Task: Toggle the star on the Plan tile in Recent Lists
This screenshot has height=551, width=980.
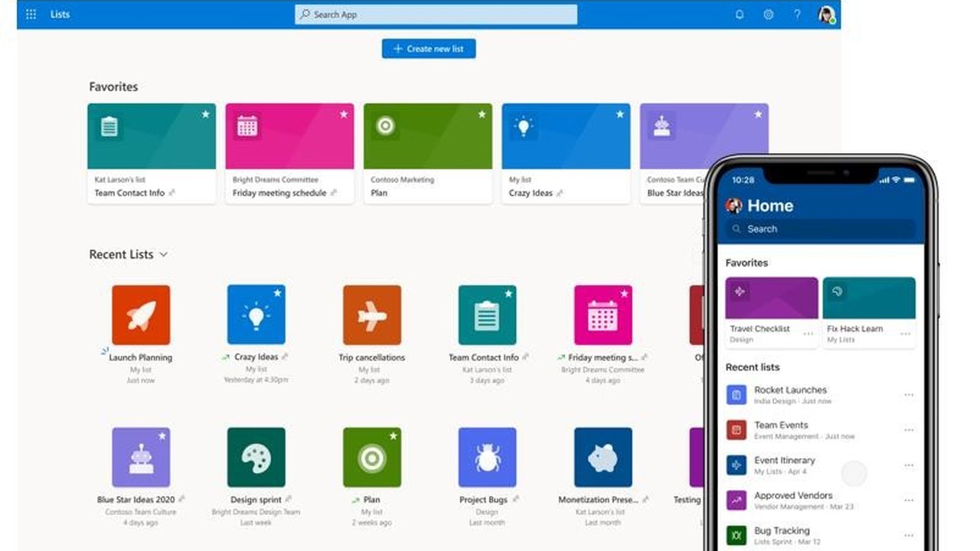Action: point(393,435)
